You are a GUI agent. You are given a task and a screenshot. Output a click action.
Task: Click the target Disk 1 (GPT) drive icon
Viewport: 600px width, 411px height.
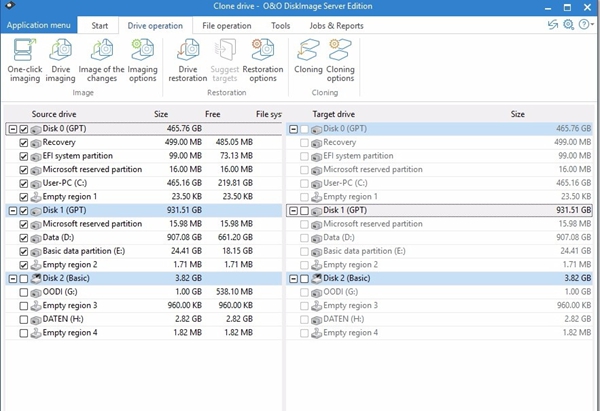click(316, 210)
